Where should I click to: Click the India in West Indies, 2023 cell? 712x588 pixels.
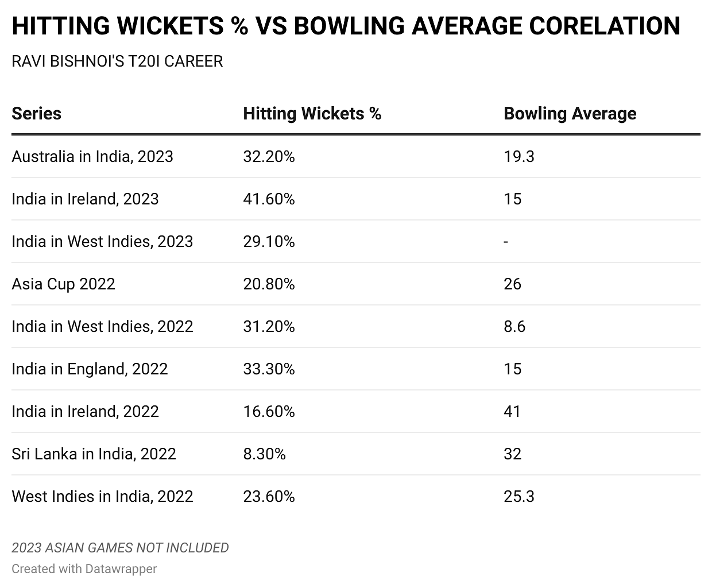(x=102, y=242)
